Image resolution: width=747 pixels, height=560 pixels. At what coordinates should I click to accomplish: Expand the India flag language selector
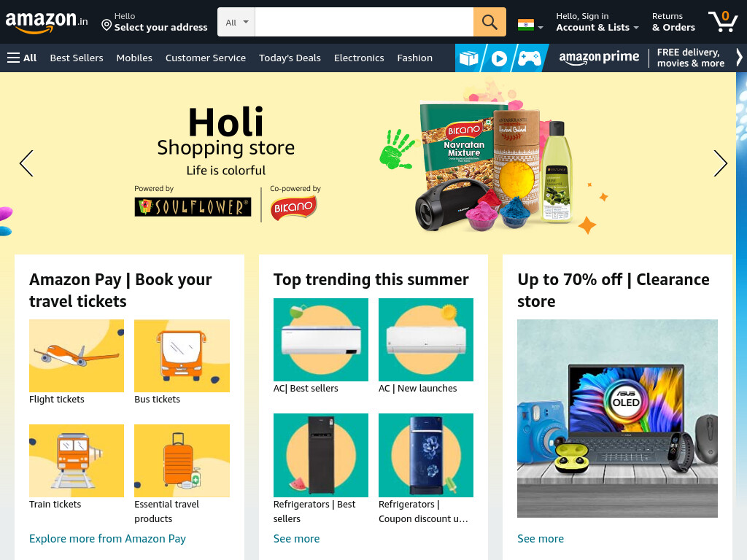pyautogui.click(x=531, y=25)
